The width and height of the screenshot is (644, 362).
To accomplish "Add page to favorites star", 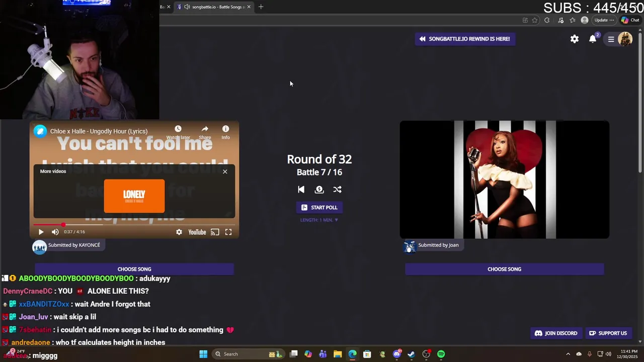I will tap(534, 20).
